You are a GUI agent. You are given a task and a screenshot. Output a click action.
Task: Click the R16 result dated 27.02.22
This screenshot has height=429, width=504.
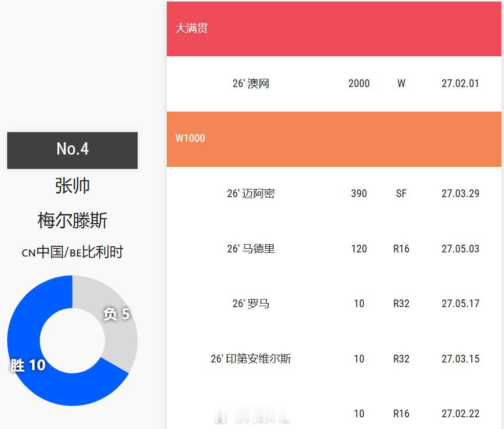click(401, 414)
